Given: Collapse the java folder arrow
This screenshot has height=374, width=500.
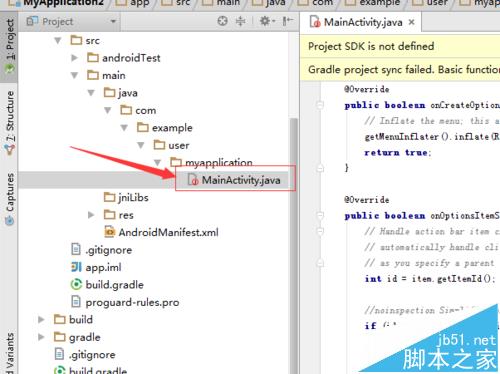Looking at the screenshot, I should tap(91, 93).
